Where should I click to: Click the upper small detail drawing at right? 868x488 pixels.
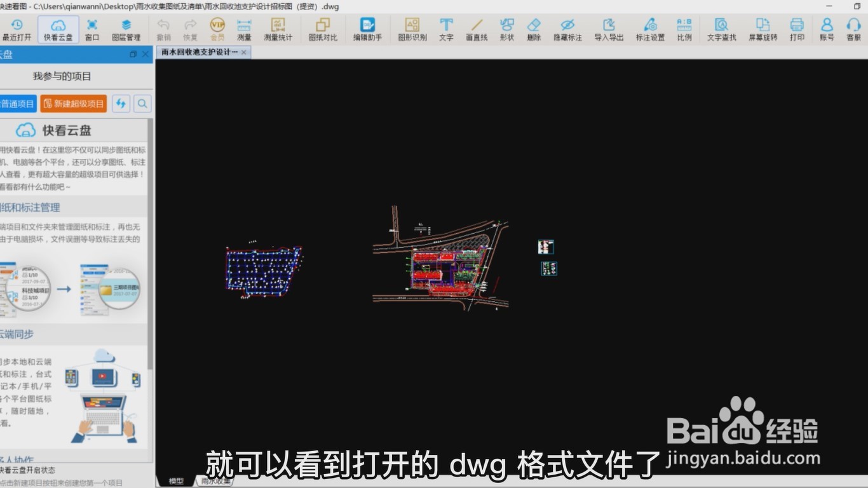(546, 247)
